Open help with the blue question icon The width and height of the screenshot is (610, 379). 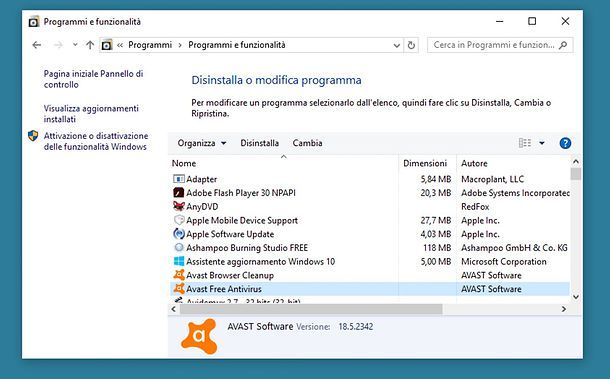click(565, 143)
